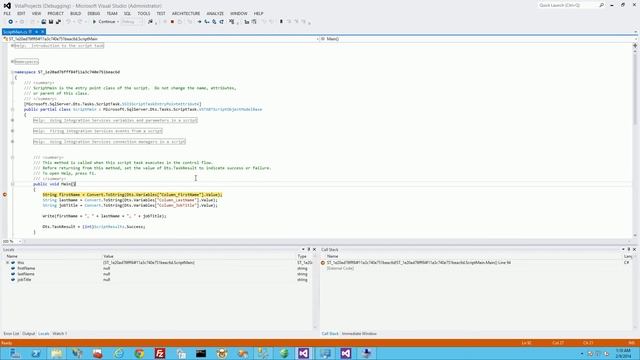Select the ScriptMain.cs document tab
Viewport: 640px width, 360px height.
(16, 31)
